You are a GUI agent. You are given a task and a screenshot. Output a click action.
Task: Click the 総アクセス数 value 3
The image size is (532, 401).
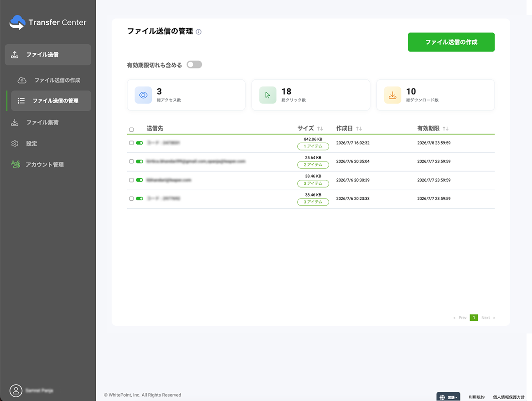[159, 91]
